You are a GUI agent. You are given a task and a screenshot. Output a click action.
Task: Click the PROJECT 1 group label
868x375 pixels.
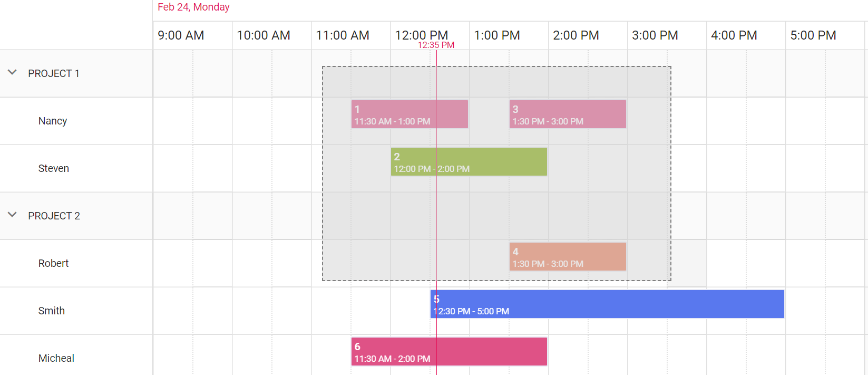point(54,73)
